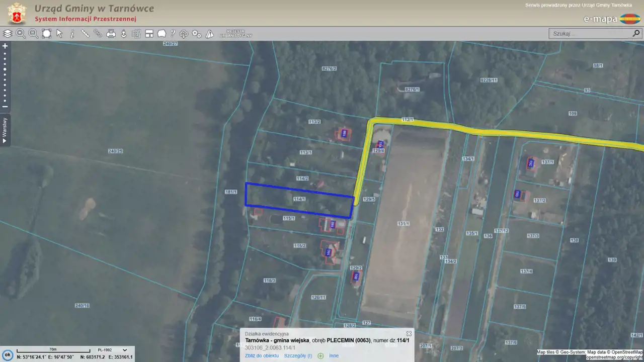
Task: Expand the green plus in parcel popup
Action: [320, 356]
